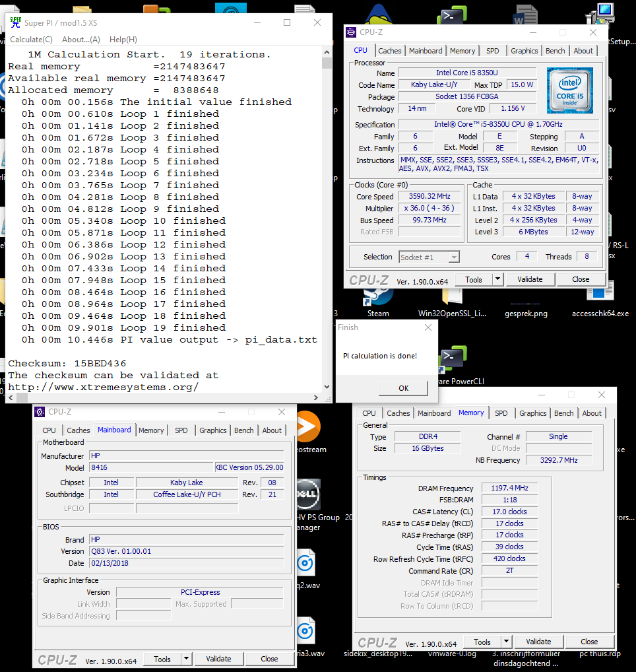Click BIOS Version field Q83 Ver. 01.00.01
Image resolution: width=636 pixels, height=672 pixels.
pos(186,552)
